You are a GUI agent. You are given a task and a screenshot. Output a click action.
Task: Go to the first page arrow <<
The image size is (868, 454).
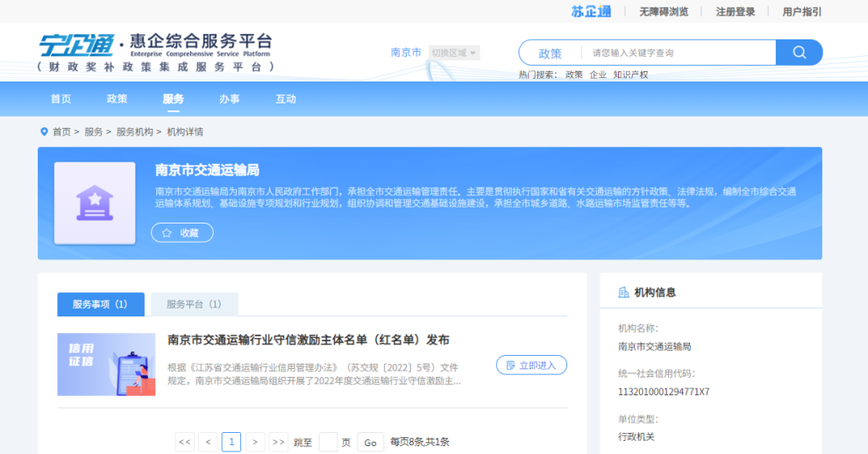coord(185,443)
